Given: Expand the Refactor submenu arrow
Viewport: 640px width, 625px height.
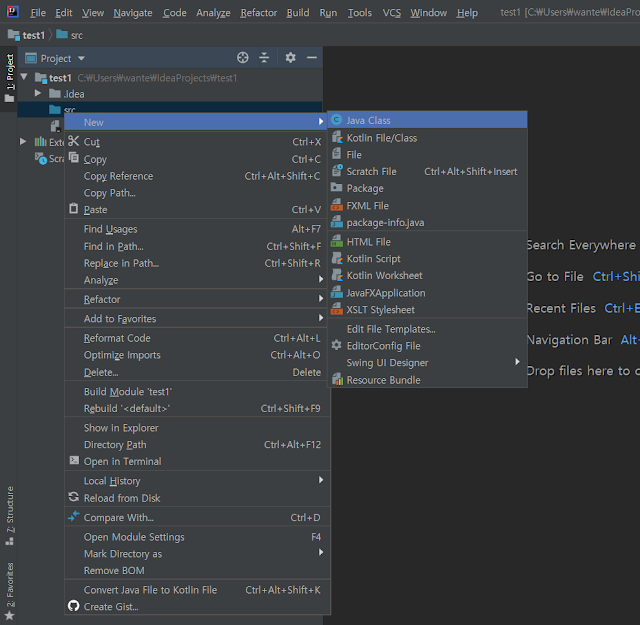Looking at the screenshot, I should point(321,299).
